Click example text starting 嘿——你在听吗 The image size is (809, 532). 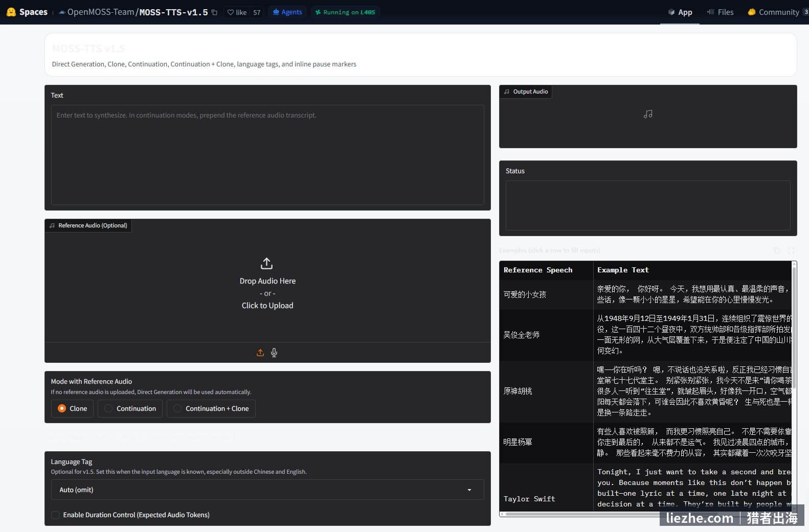pos(694,391)
